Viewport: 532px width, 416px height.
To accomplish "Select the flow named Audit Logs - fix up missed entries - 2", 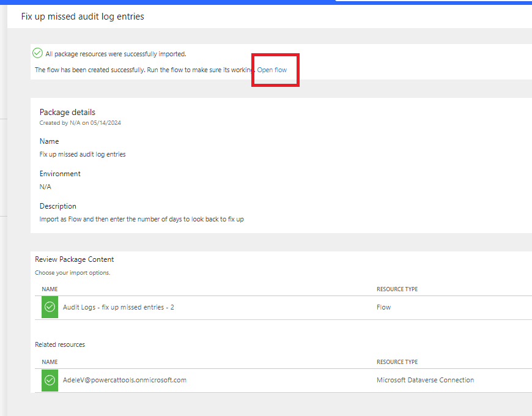I will [118, 306].
